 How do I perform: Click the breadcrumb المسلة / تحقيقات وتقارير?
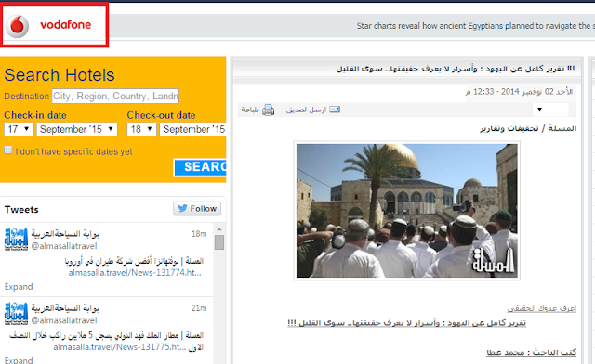528,128
